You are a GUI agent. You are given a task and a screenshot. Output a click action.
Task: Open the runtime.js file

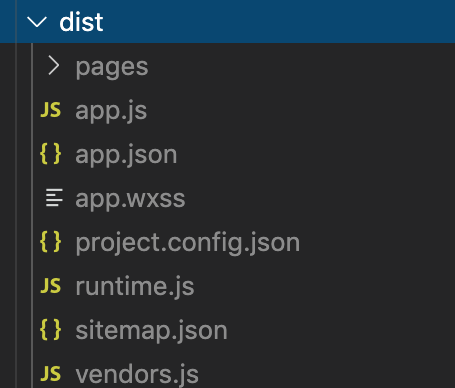pos(135,287)
